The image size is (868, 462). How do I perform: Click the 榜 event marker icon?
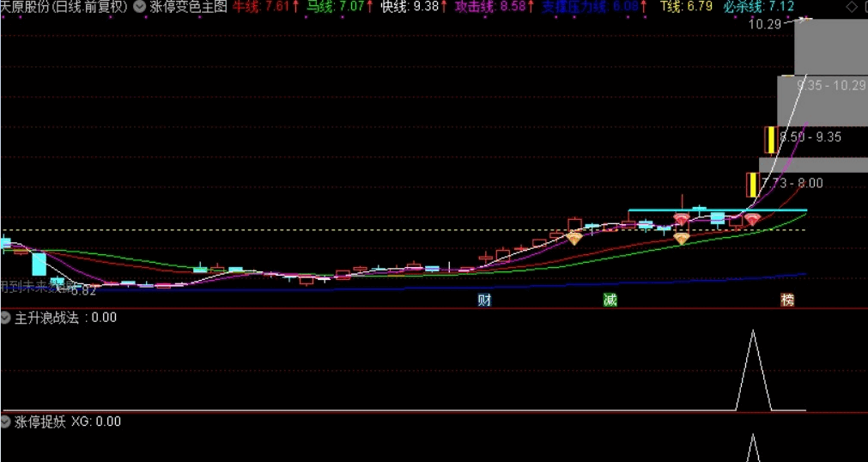coord(787,301)
